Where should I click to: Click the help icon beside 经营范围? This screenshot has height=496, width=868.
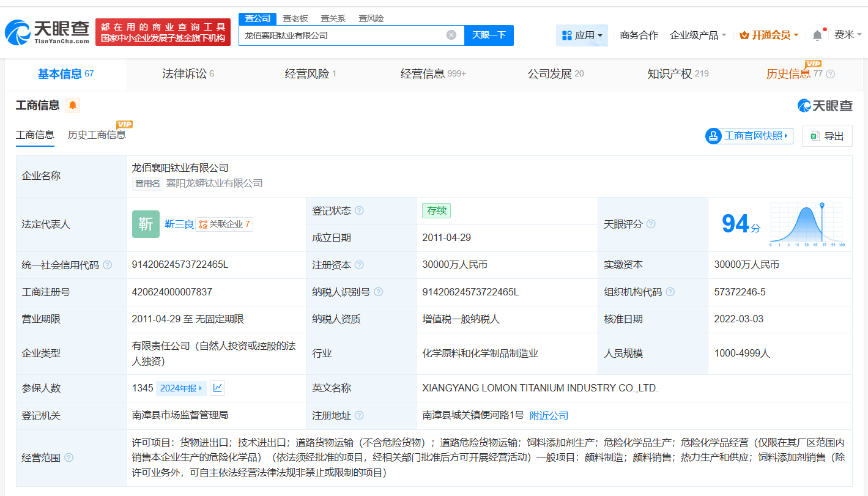tap(69, 457)
